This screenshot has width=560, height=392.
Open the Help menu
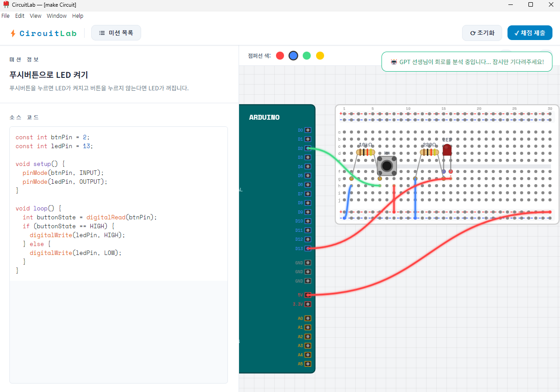point(78,16)
